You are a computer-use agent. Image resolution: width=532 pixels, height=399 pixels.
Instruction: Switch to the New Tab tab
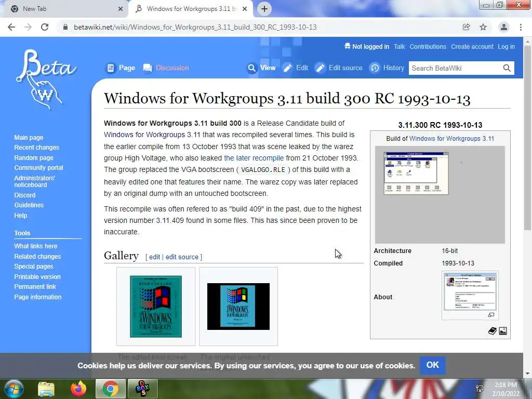pos(64,9)
